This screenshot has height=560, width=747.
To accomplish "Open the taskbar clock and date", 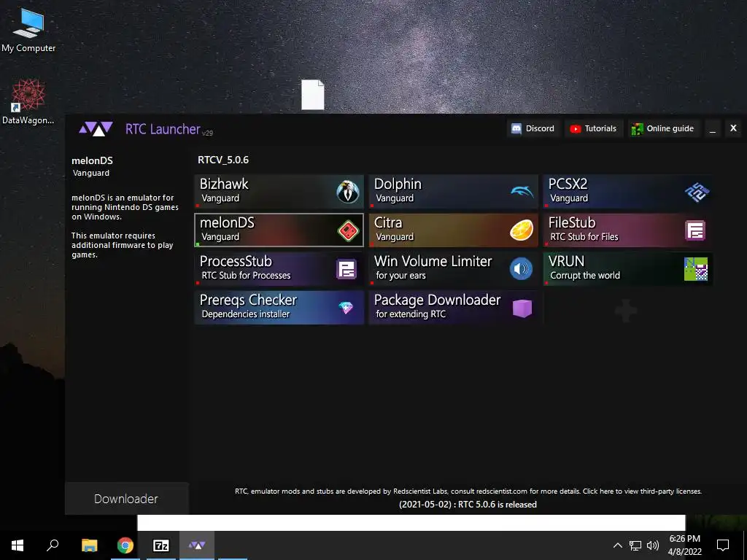I will 684,545.
